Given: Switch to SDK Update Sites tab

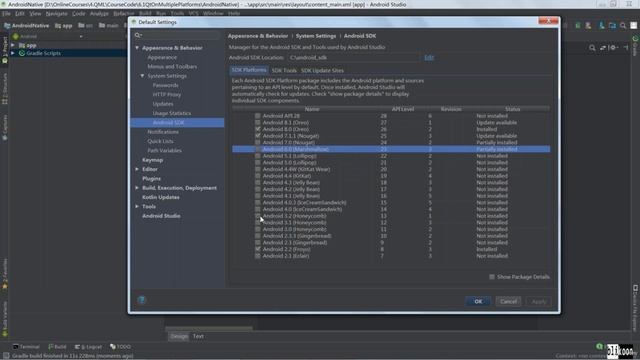Looking at the screenshot, I should tap(322, 71).
